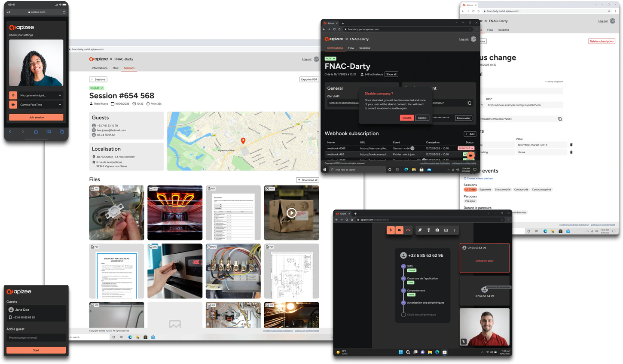
Task: Toggle Statut modifié event chip
Action: click(x=503, y=190)
